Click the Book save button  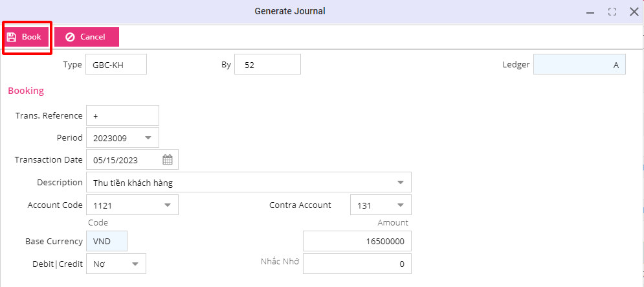point(25,37)
